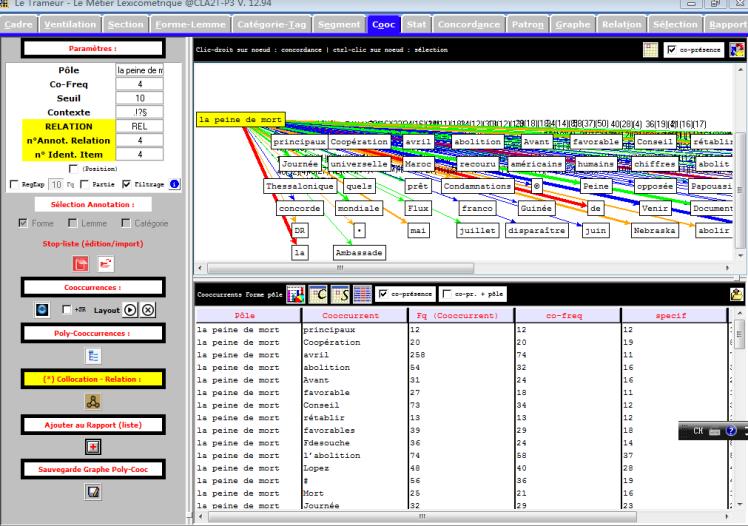Toggle the Filtrage checkbox
Viewport: 748px width, 526px height.
pyautogui.click(x=126, y=184)
